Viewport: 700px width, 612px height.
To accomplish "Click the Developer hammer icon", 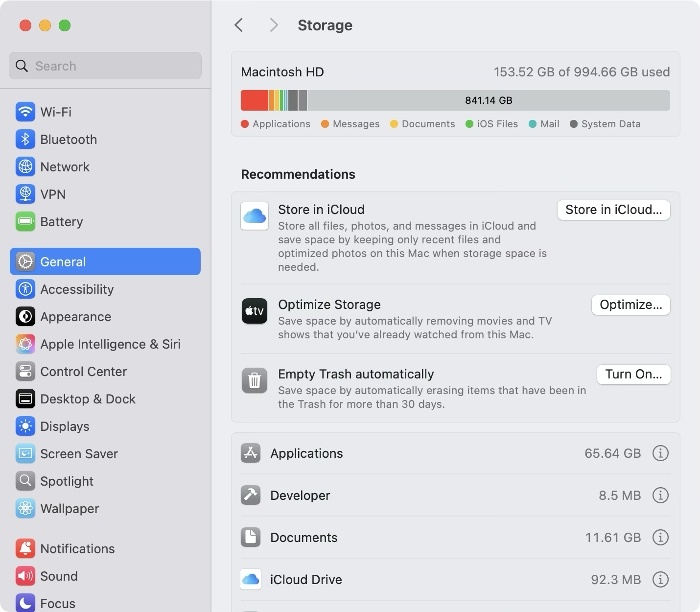I will pyautogui.click(x=251, y=495).
